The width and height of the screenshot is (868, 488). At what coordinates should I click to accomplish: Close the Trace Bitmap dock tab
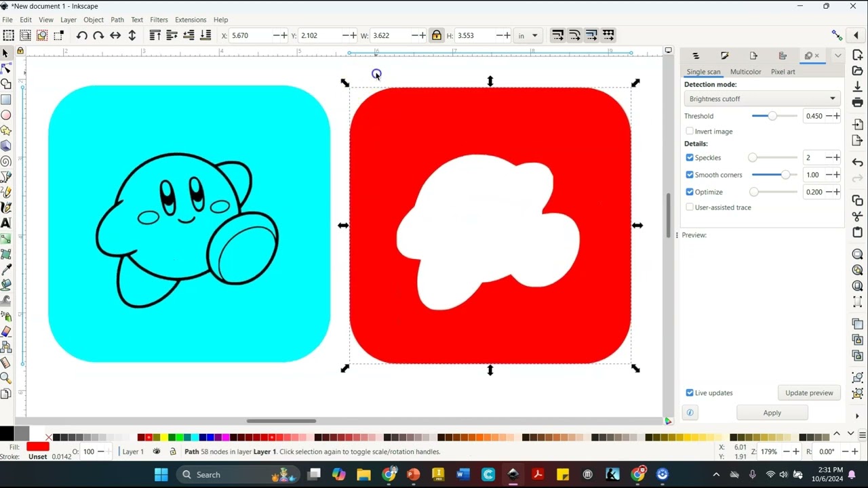click(817, 56)
